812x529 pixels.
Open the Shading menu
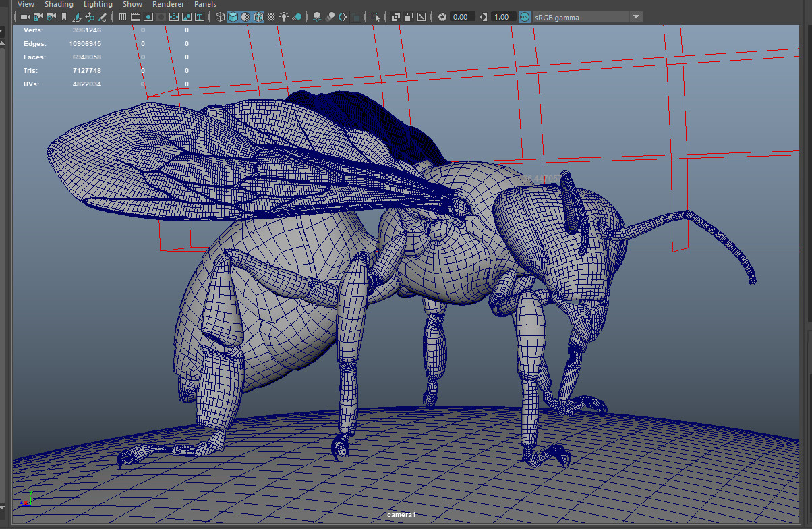[59, 4]
